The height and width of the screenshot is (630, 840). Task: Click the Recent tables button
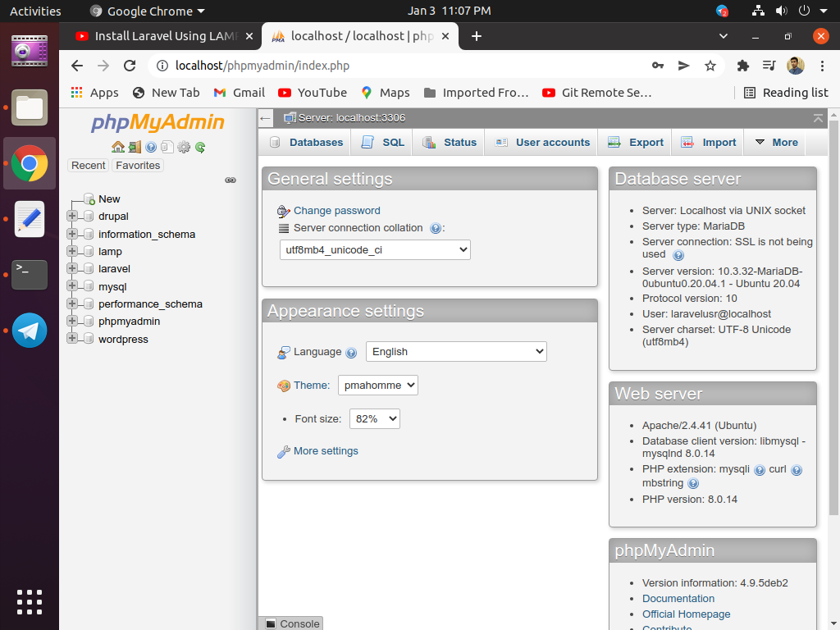(x=89, y=166)
